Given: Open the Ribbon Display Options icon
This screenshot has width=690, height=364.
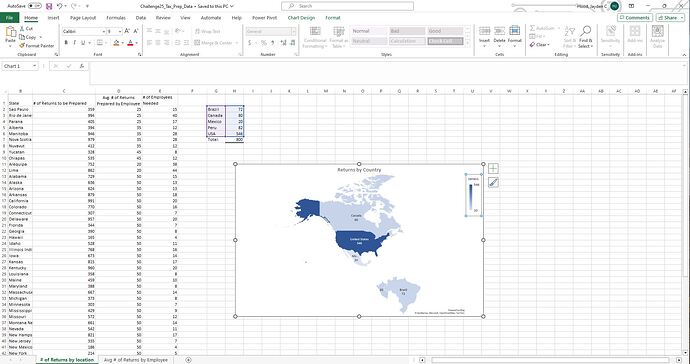Looking at the screenshot, I should (x=631, y=6).
